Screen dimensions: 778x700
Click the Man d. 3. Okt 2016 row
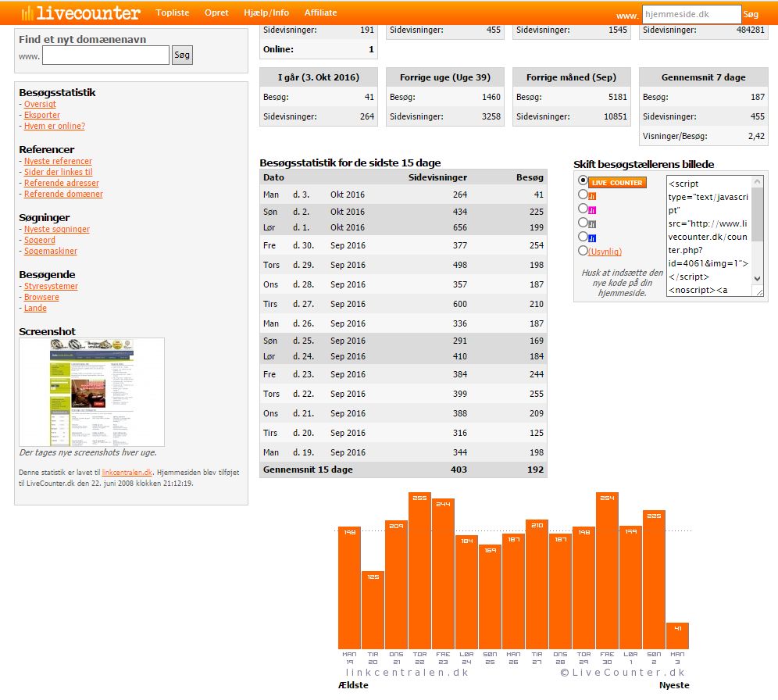[403, 195]
